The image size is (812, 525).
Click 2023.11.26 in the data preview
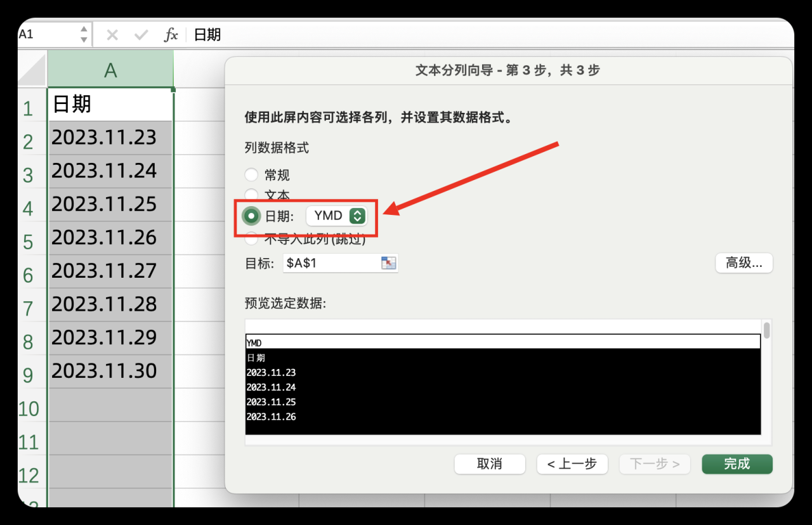click(271, 417)
